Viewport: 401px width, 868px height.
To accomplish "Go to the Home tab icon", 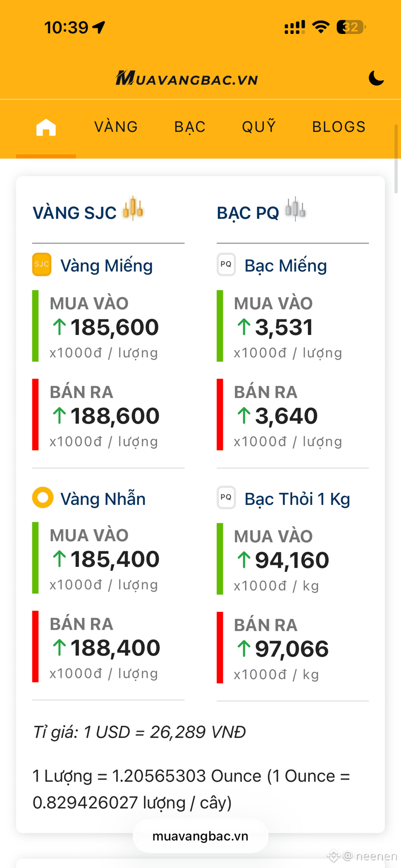I will 46,127.
